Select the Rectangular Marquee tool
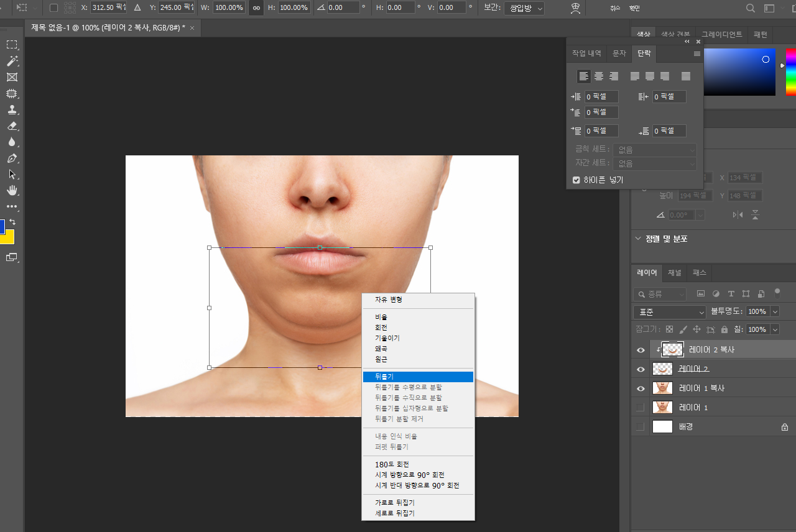 12,45
